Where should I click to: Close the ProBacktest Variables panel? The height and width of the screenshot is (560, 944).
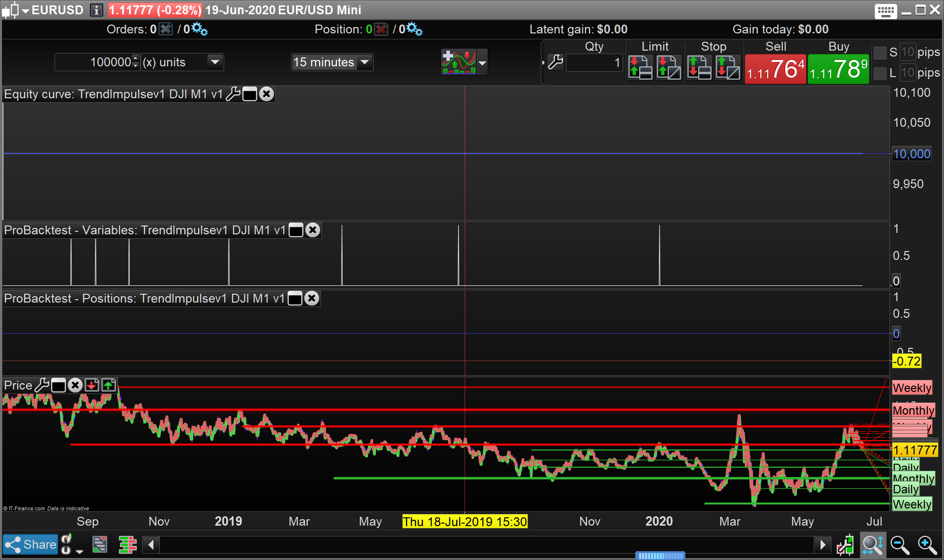[x=313, y=230]
